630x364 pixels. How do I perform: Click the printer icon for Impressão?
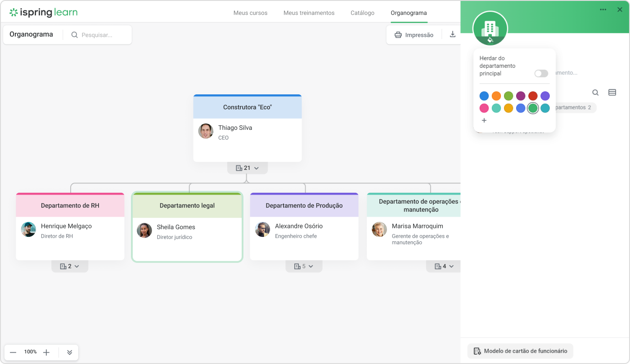[x=398, y=35]
